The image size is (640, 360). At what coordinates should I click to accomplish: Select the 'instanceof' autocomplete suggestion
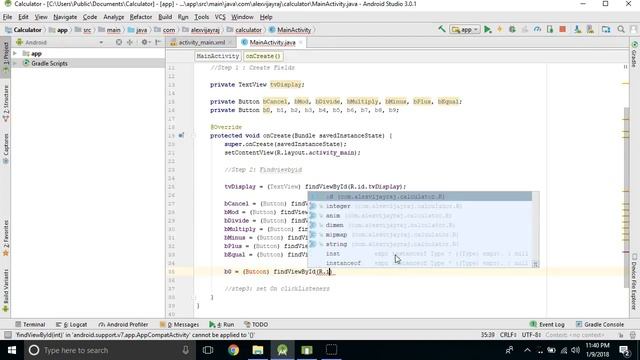tap(420, 263)
